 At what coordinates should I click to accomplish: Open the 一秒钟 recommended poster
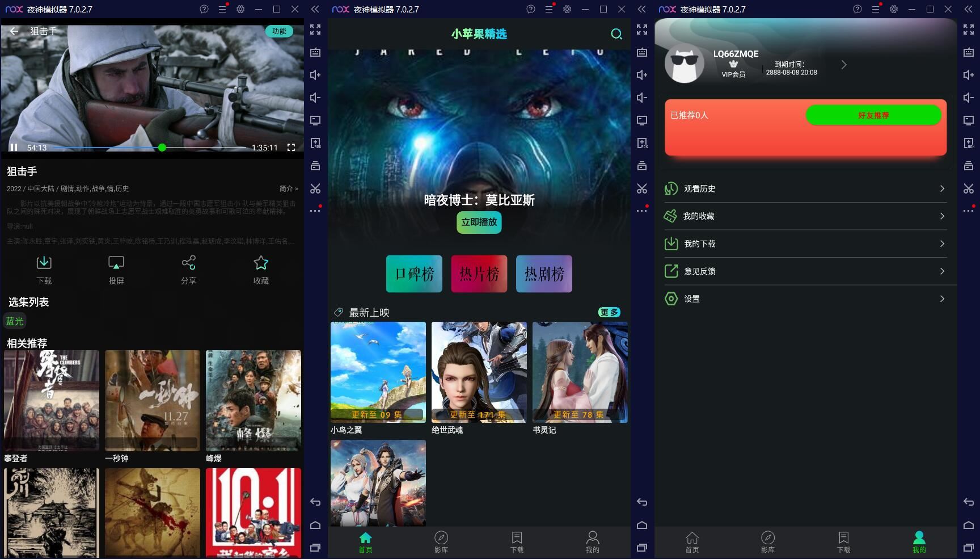pyautogui.click(x=153, y=401)
